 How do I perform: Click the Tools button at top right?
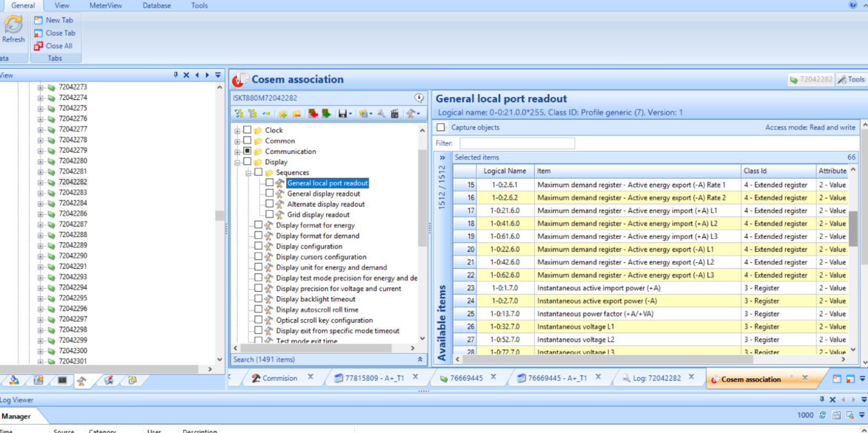tap(851, 79)
